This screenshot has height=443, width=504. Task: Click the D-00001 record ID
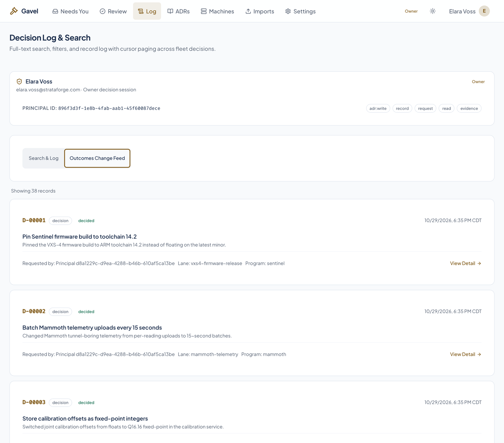[34, 220]
